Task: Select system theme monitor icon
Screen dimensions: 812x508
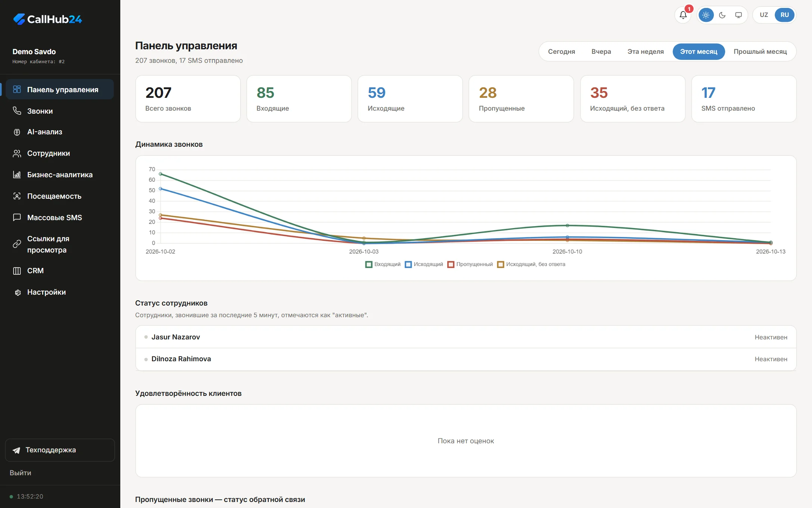Action: (738, 15)
